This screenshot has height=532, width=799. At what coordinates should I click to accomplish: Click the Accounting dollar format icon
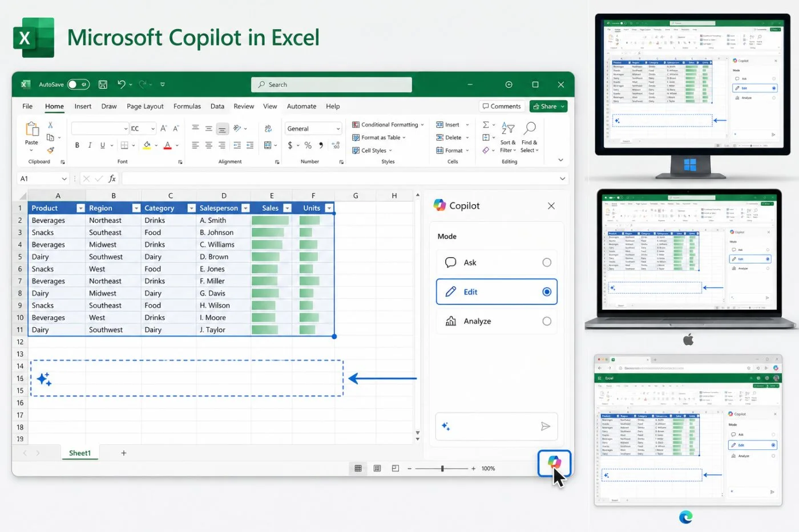(290, 145)
